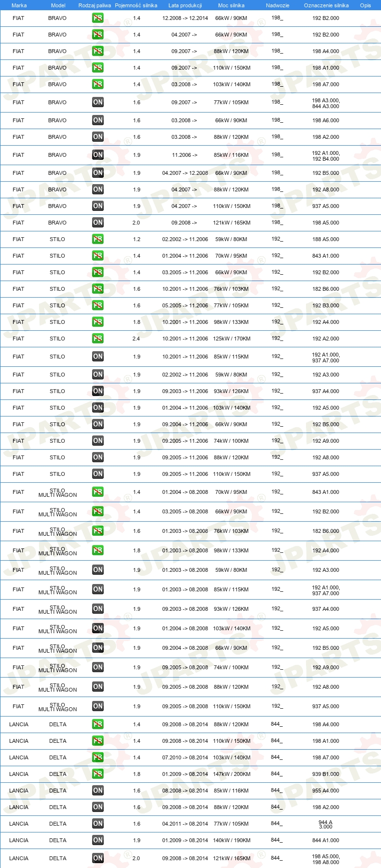Image resolution: width=381 pixels, height=868 pixels.
Task: Click the petrol icon in the Stilo Multi Wagon 843 A1.000 row
Action: pyautogui.click(x=98, y=492)
